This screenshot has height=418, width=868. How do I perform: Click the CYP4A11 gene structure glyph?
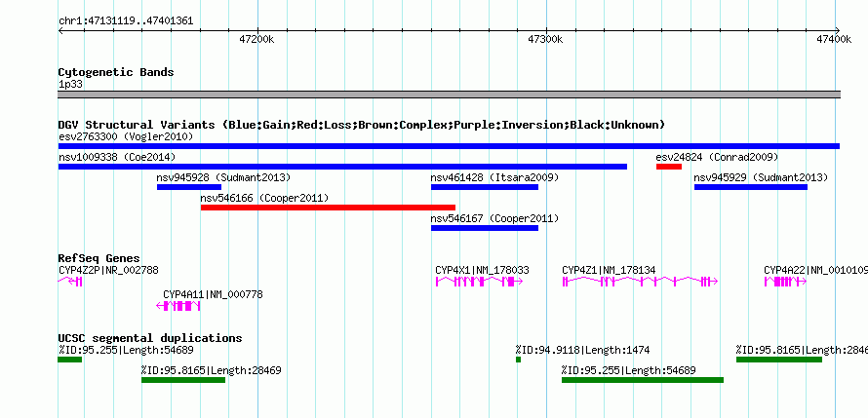pyautogui.click(x=178, y=306)
